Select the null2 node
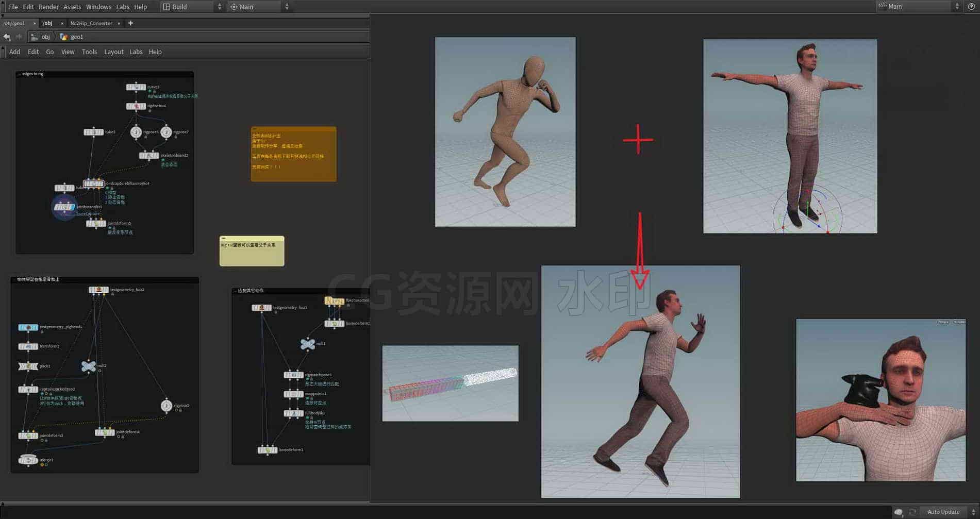Viewport: 980px width, 519px height. (x=89, y=366)
